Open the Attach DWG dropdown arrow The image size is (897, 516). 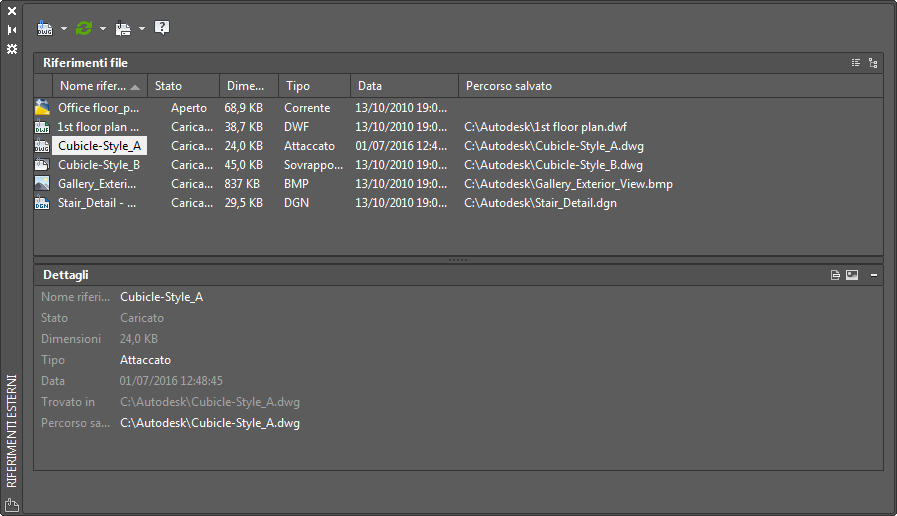64,29
